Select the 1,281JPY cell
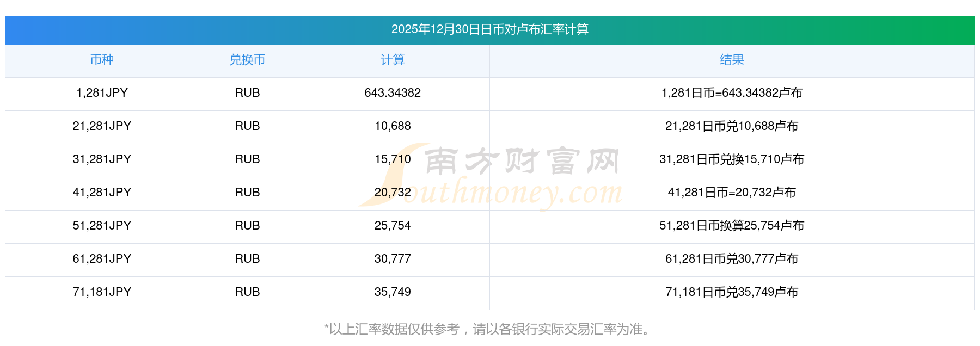 [x=102, y=93]
